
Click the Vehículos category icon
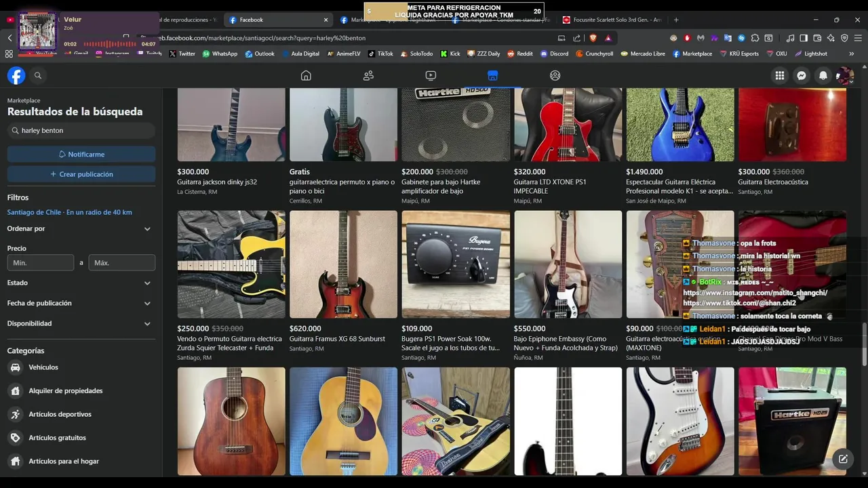point(15,367)
